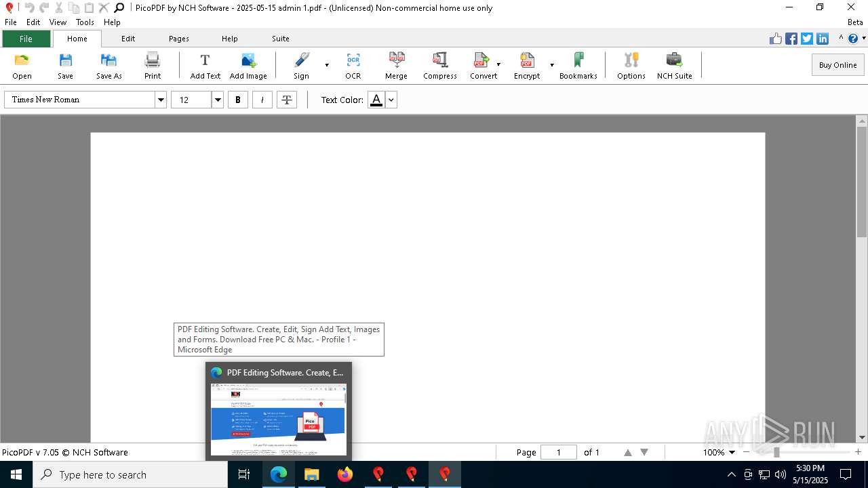Switch to the Edit ribbon tab
The image size is (868, 488).
(128, 39)
